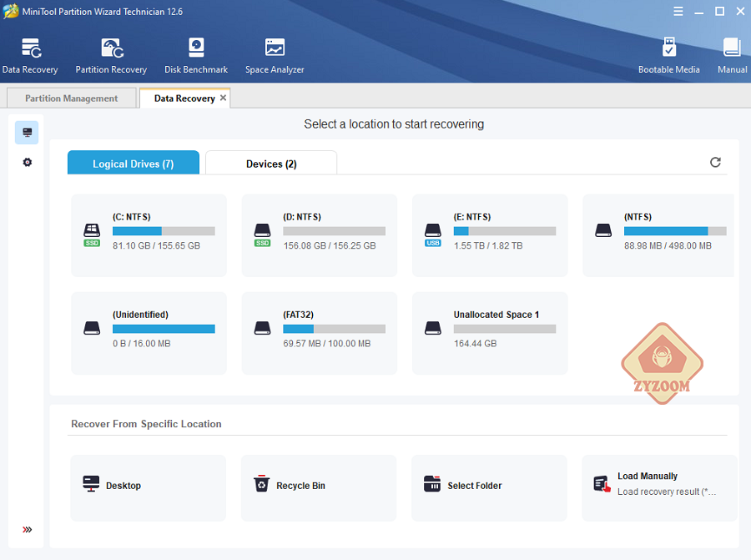This screenshot has width=751, height=560.
Task: Click the text 0 B / 16.00 MB
Action: 142,344
